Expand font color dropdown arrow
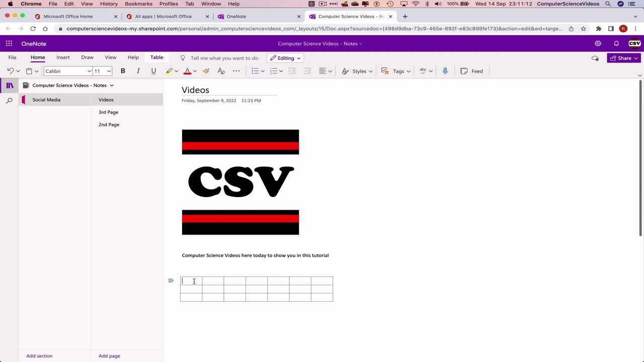Image resolution: width=644 pixels, height=362 pixels. pos(195,71)
